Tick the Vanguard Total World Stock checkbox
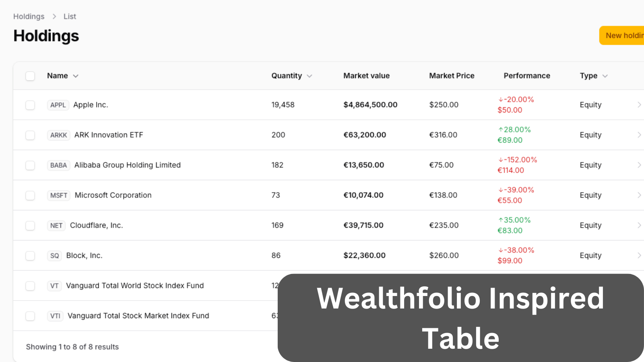This screenshot has height=362, width=644. click(30, 286)
